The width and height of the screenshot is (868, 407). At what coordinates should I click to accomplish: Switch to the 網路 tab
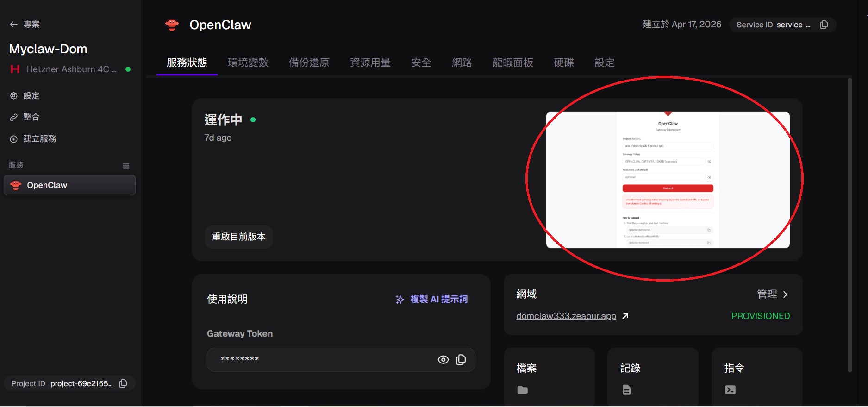click(x=462, y=63)
